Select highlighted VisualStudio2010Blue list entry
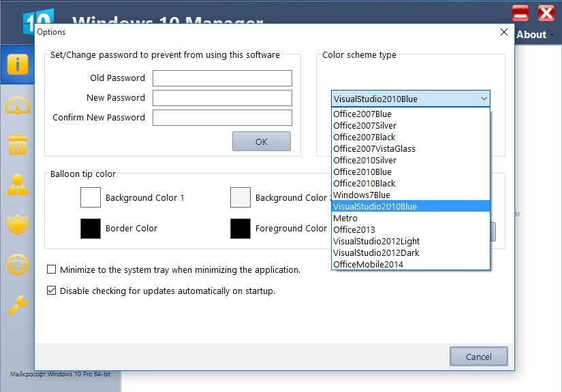This screenshot has width=562, height=392. 411,206
